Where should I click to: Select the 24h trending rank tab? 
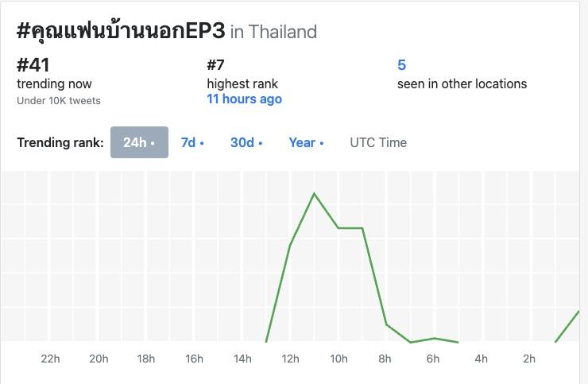(139, 142)
